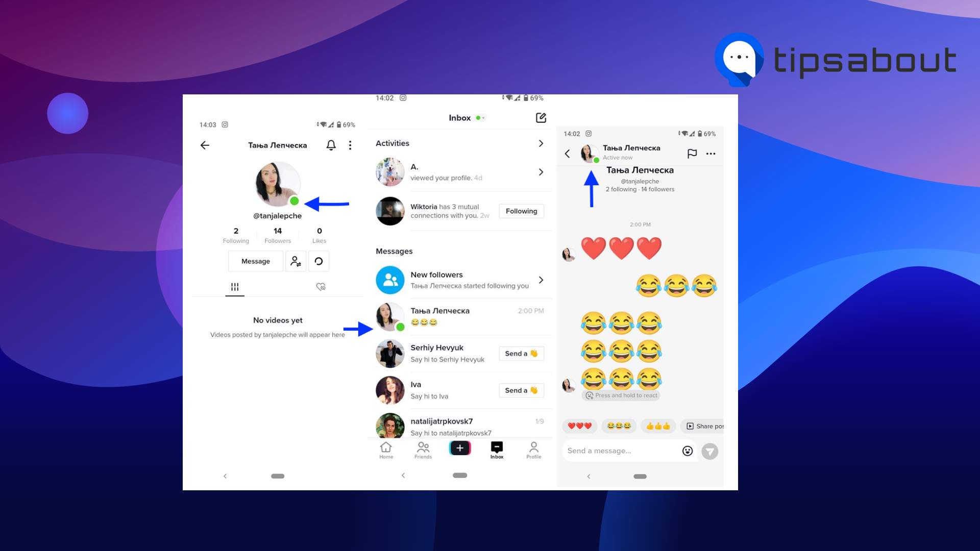Toggle the refresh/sync icon on profile
The image size is (980, 551).
(x=318, y=261)
